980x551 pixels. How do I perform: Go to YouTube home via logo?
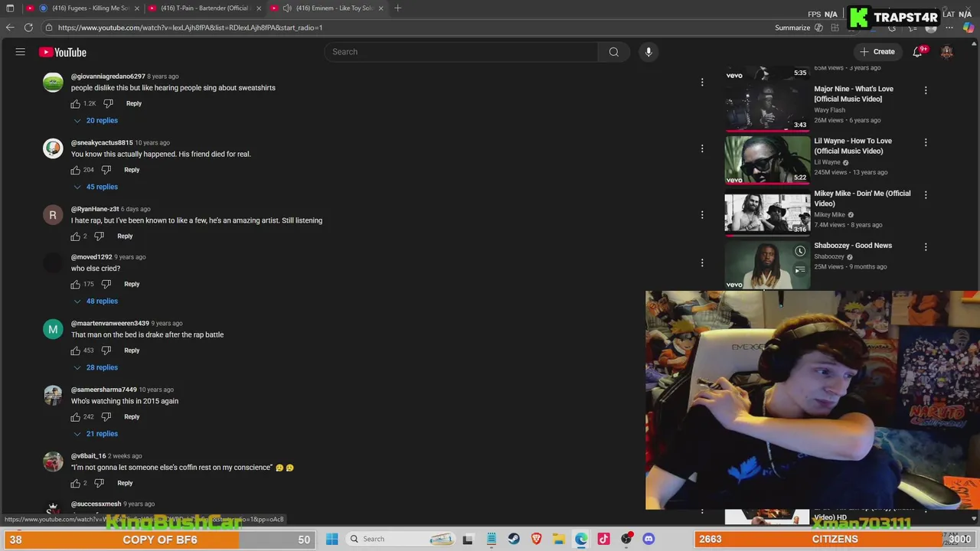(x=63, y=52)
